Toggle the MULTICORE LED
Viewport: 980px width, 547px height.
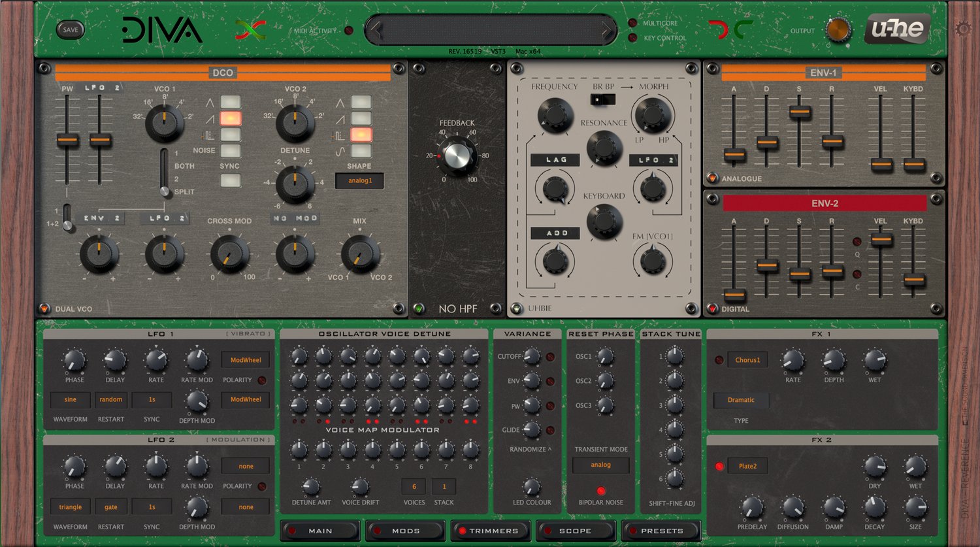pyautogui.click(x=632, y=23)
